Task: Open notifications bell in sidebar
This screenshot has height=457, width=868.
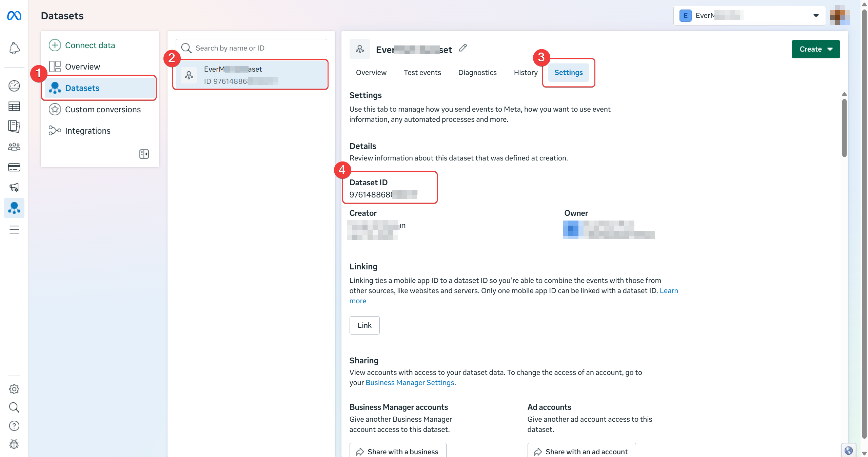Action: coord(14,48)
